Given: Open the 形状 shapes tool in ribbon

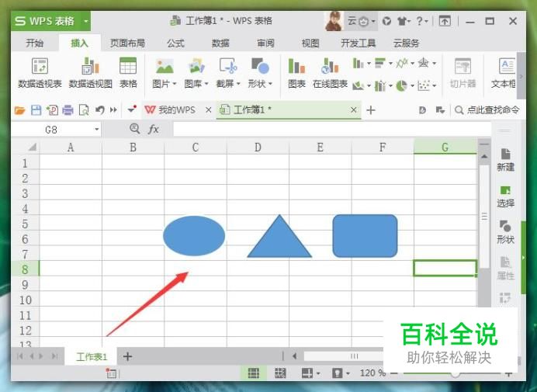Looking at the screenshot, I should (x=260, y=73).
